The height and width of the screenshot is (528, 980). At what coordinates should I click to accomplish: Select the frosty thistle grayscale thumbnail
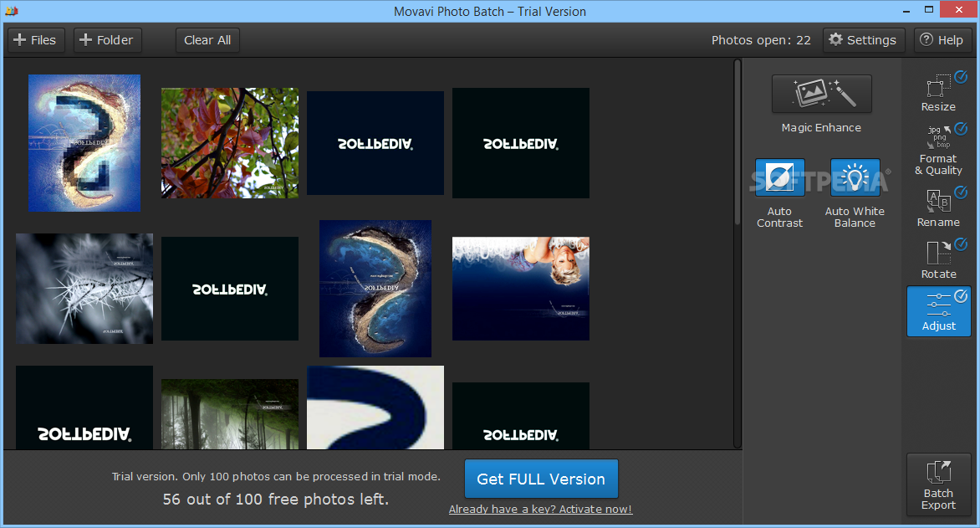[84, 289]
